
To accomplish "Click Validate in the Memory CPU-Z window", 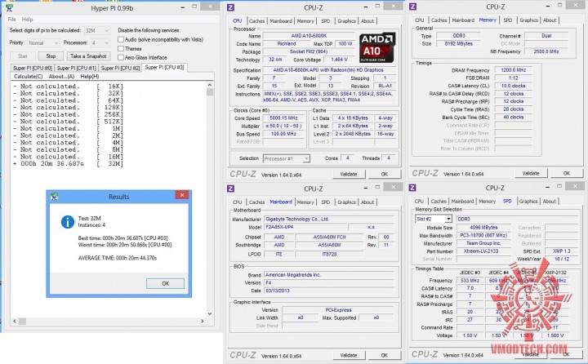I will coord(531,173).
